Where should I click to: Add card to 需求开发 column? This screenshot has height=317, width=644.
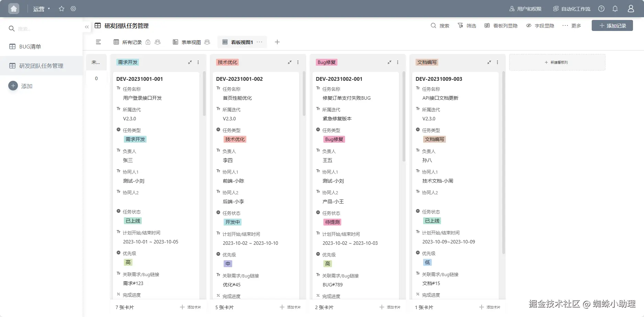coord(191,307)
